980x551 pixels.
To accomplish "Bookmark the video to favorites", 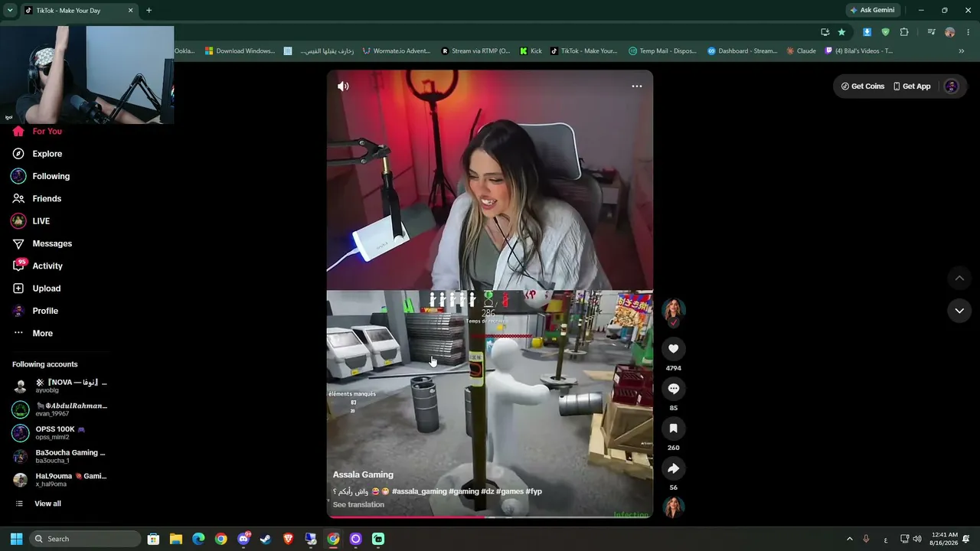I will (x=674, y=429).
